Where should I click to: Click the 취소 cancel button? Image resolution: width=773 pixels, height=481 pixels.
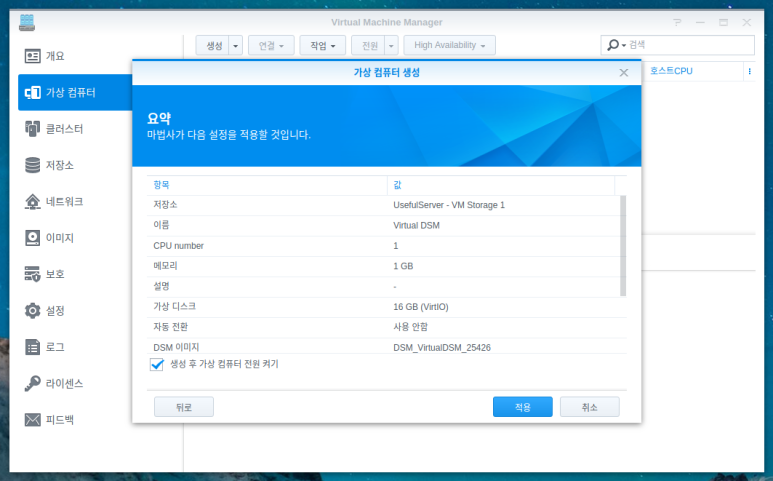(x=590, y=407)
